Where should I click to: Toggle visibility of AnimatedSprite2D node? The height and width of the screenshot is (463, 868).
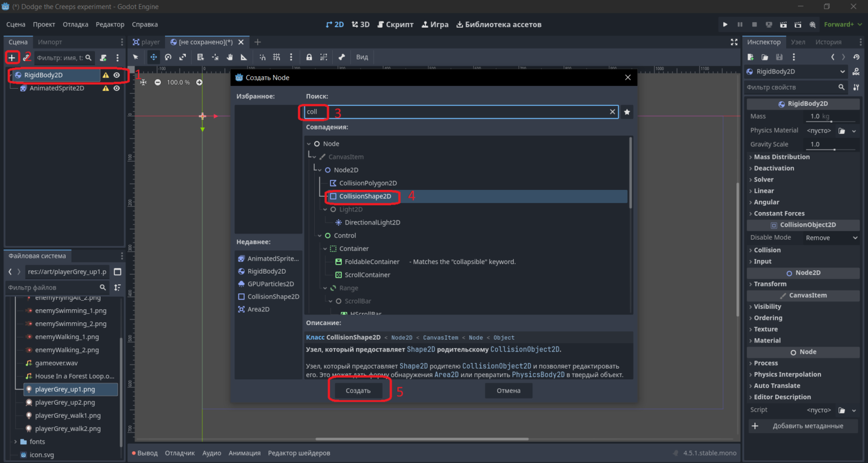[117, 88]
